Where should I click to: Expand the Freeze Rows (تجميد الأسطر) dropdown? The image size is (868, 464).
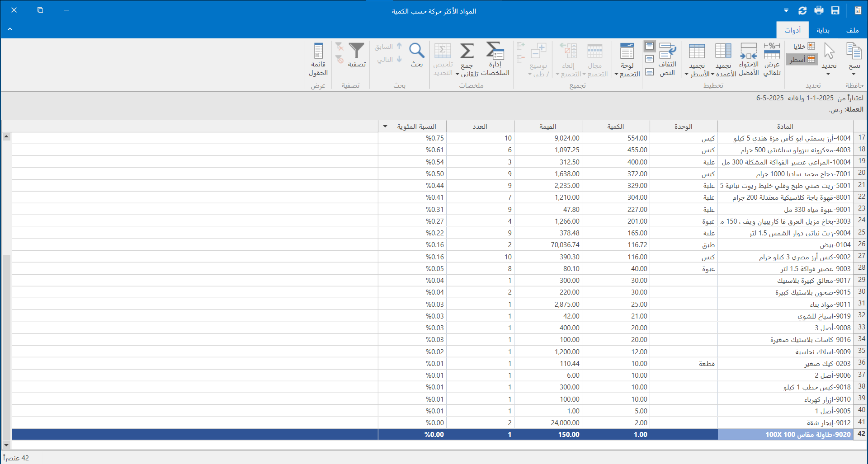[x=687, y=74]
